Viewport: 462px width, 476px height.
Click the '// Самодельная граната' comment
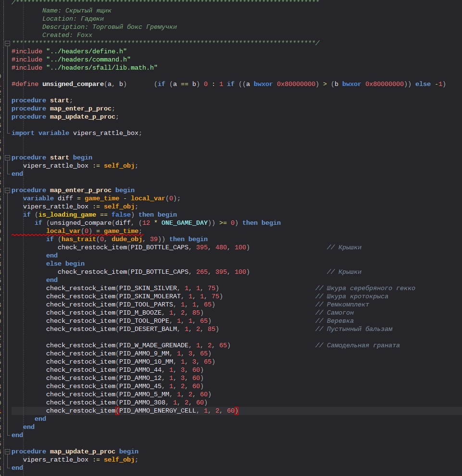click(358, 346)
